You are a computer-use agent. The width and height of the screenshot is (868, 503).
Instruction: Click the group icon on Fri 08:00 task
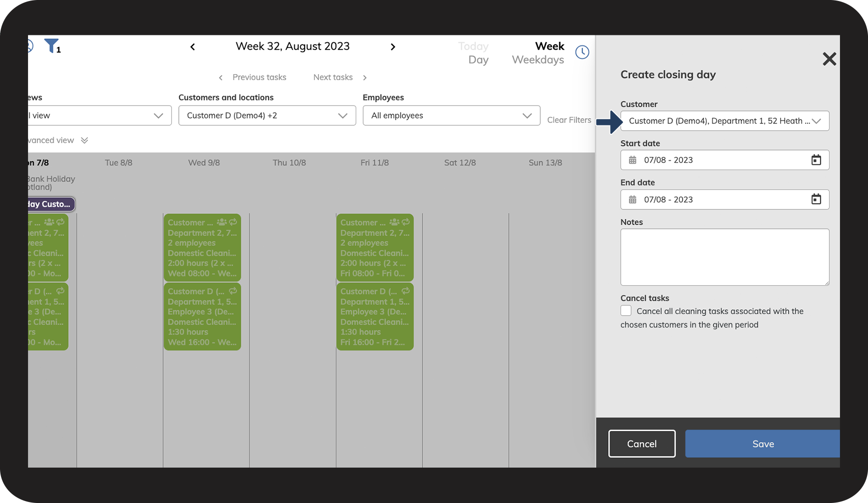click(394, 222)
